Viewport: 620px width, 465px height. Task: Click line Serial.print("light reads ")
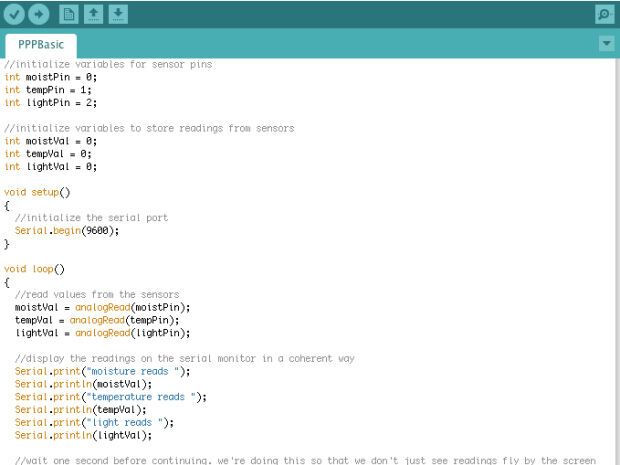click(x=94, y=422)
